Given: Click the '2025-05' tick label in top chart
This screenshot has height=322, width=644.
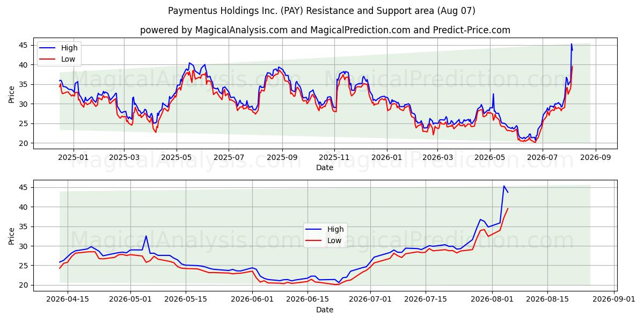Looking at the screenshot, I should [177, 157].
